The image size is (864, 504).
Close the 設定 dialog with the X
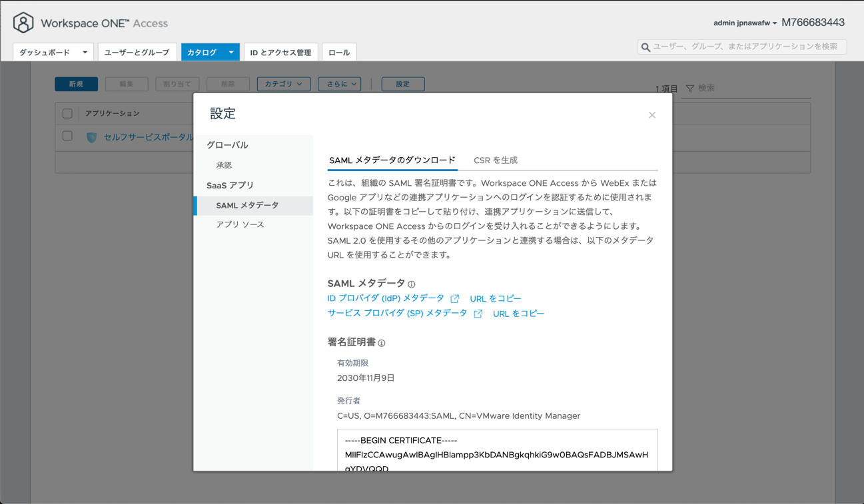pos(652,115)
